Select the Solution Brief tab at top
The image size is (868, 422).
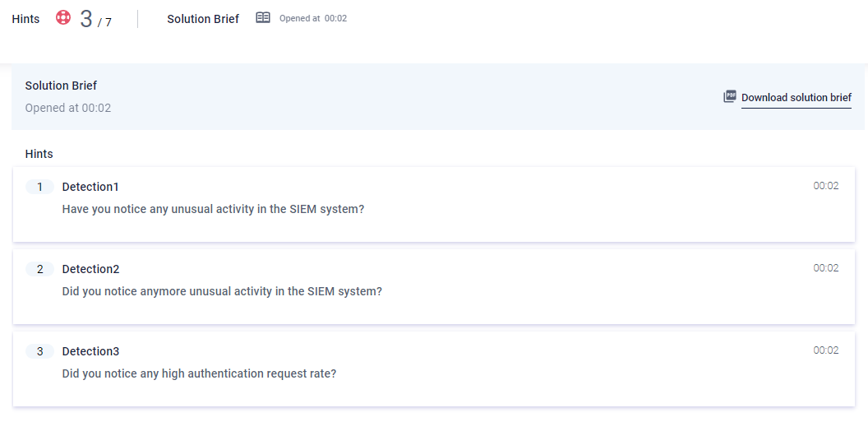coord(203,18)
